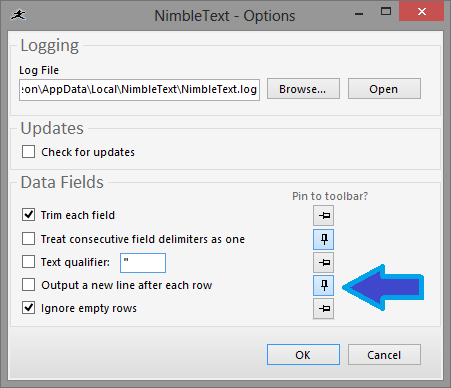Uncheck Ignore empty rows

pos(28,308)
